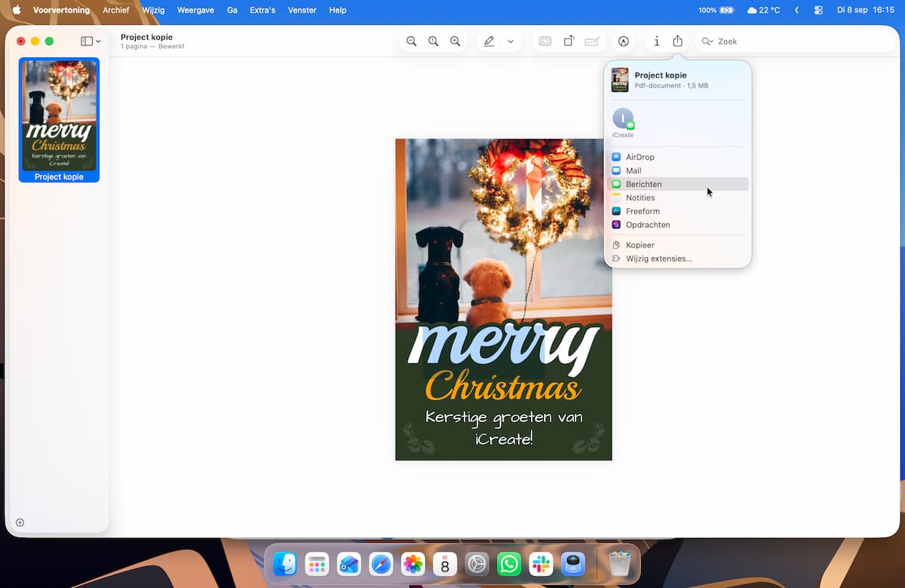Rotate the page with the rotate icon
The image size is (905, 588).
569,41
